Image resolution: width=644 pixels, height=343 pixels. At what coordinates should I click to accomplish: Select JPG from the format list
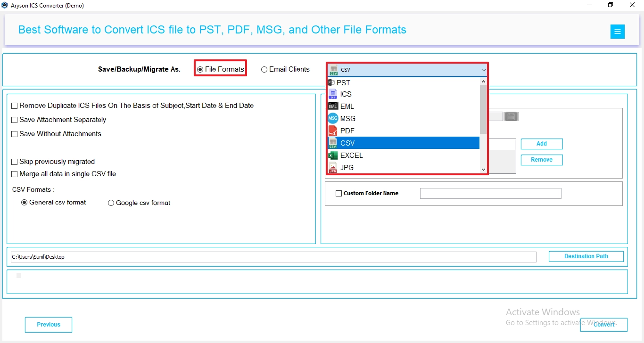(404, 168)
